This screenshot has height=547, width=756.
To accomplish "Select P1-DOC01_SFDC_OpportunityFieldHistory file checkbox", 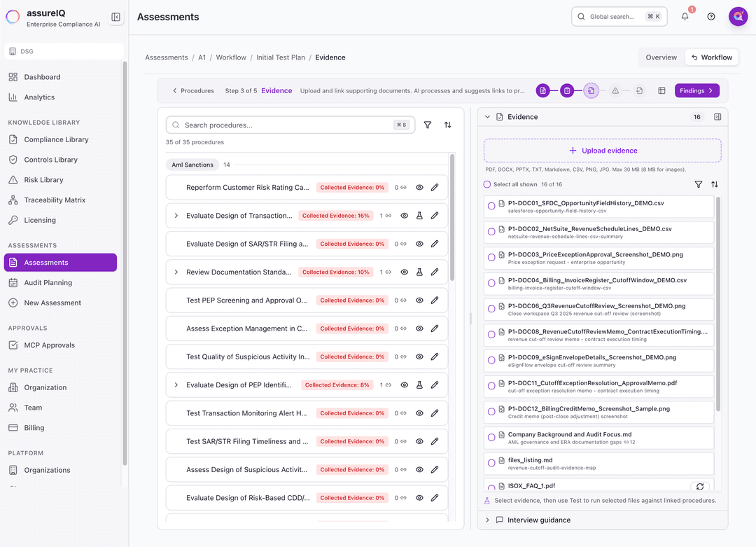I will coord(491,206).
